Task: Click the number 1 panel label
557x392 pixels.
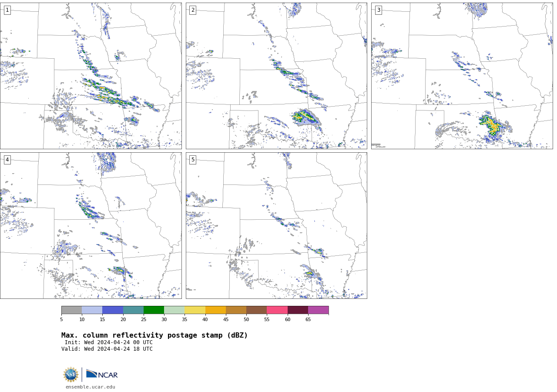Action: click(x=7, y=10)
